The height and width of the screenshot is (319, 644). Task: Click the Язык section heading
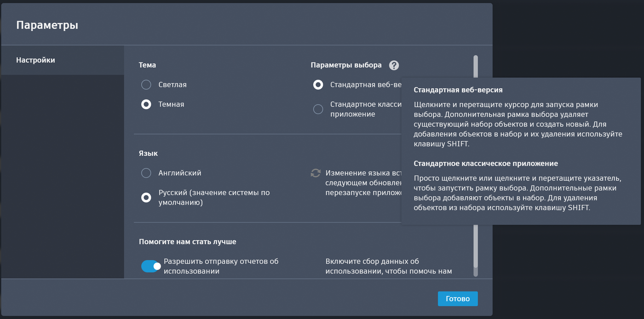[x=148, y=154]
